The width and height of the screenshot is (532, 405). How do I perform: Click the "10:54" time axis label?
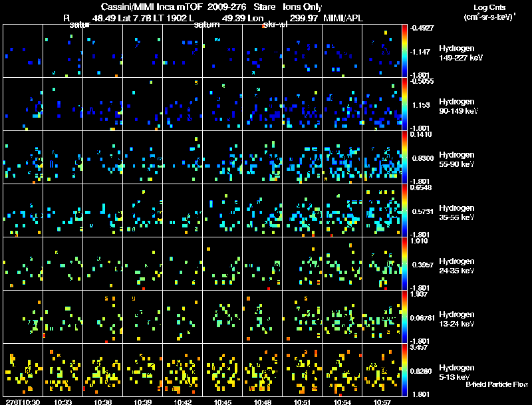(342, 402)
